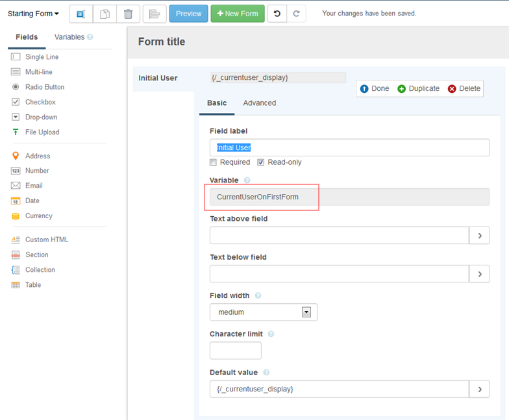Screen dimensions: 509x420
Task: Redo the last change
Action: [296, 14]
